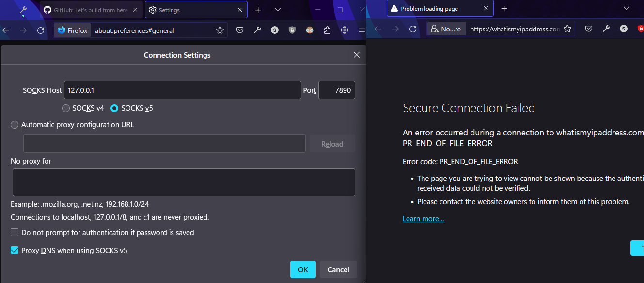Image resolution: width=644 pixels, height=283 pixels.
Task: Enable Automatic proxy configuration URL option
Action: click(x=14, y=124)
